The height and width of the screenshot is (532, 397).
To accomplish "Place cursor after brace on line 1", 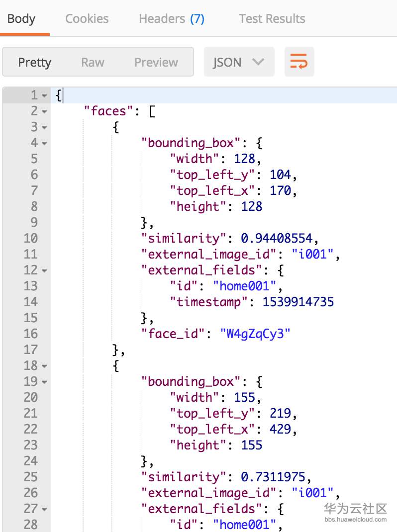I will coord(63,95).
